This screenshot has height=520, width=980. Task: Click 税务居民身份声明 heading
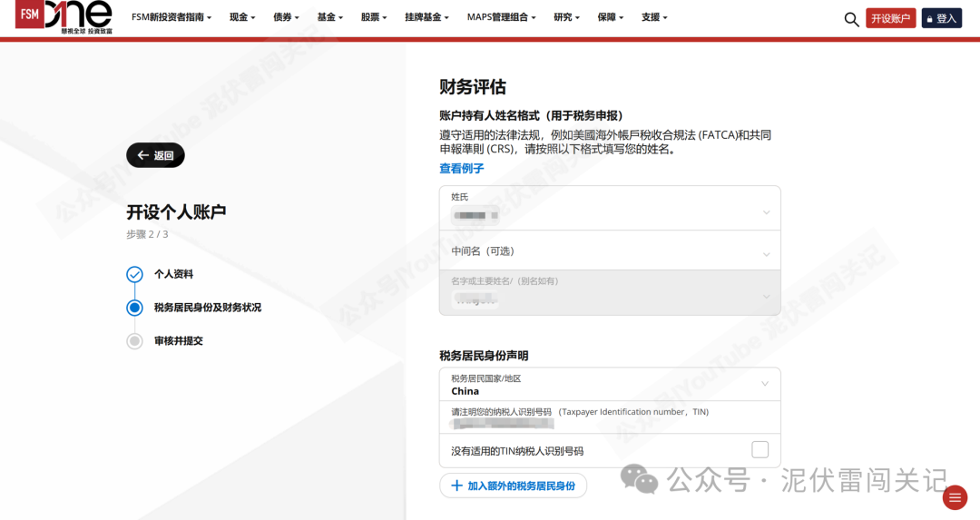[484, 356]
